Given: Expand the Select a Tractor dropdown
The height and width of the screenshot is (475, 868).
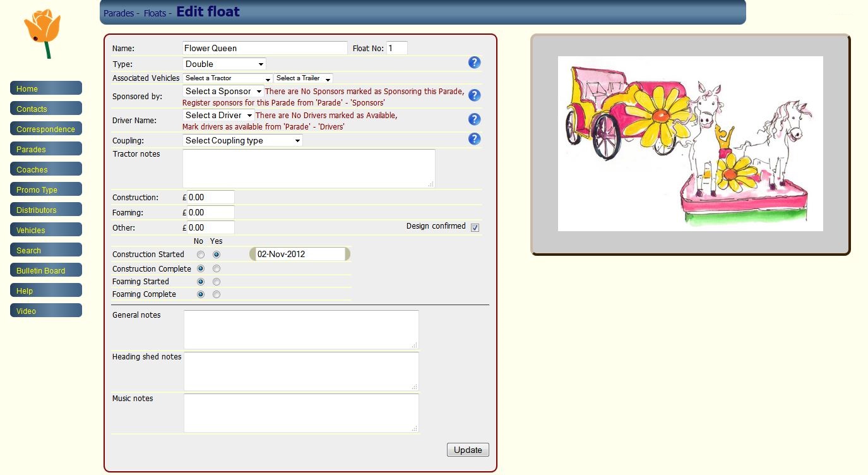Looking at the screenshot, I should [227, 78].
